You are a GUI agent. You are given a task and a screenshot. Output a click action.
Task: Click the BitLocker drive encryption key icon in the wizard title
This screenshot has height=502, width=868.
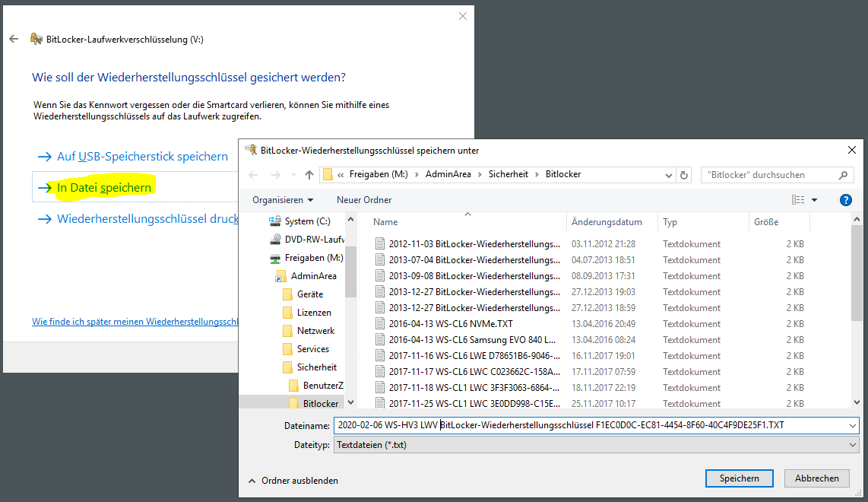click(x=36, y=39)
